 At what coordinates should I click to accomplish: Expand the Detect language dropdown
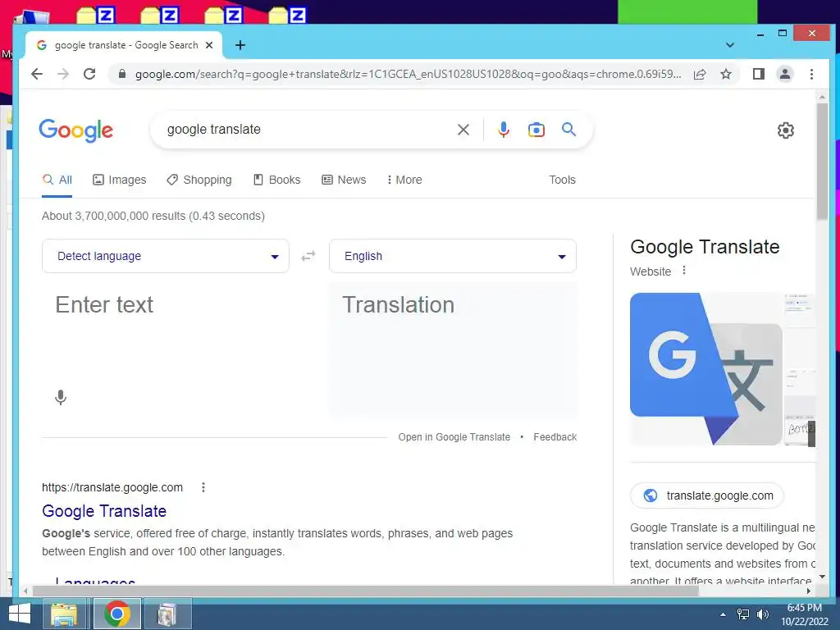(x=166, y=256)
